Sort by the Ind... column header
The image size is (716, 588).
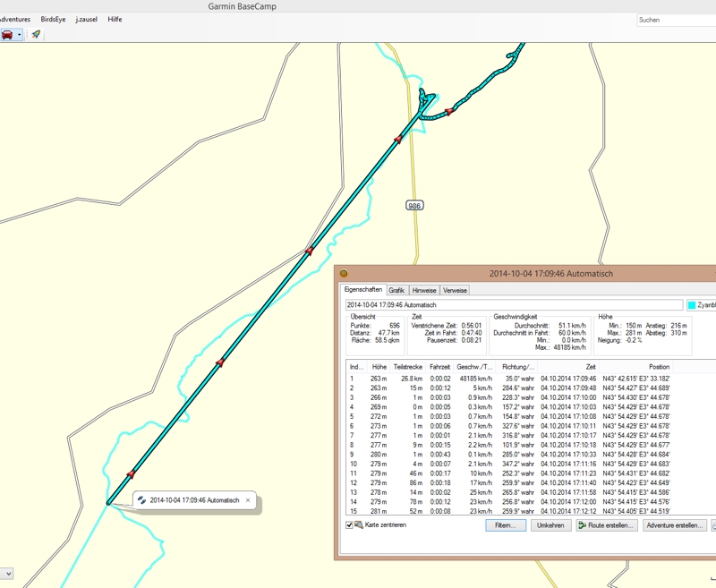click(x=356, y=367)
